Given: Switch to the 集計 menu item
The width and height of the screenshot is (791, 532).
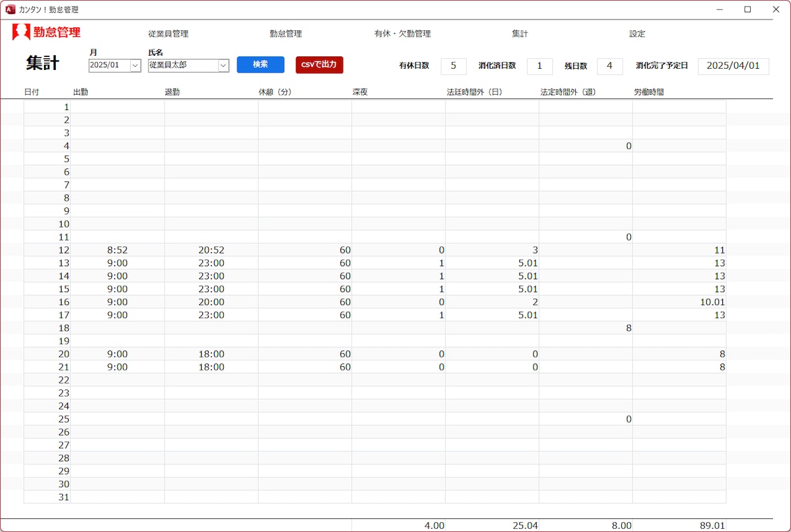Looking at the screenshot, I should click(x=520, y=34).
